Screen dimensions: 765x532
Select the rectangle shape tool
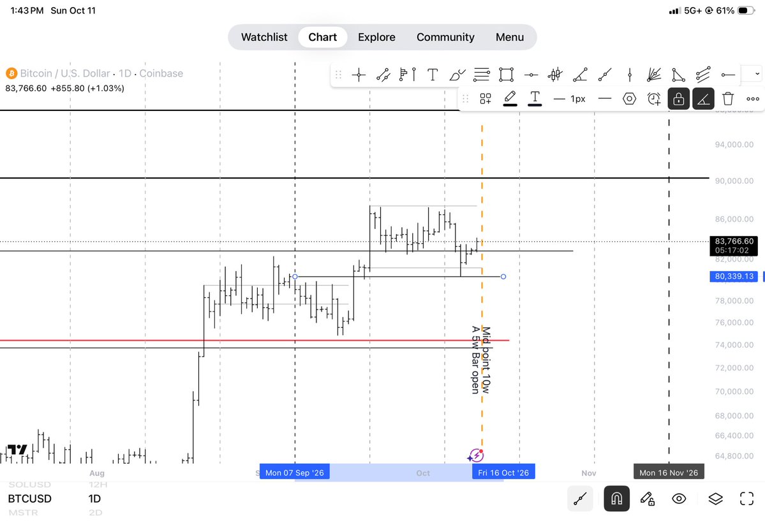click(507, 75)
